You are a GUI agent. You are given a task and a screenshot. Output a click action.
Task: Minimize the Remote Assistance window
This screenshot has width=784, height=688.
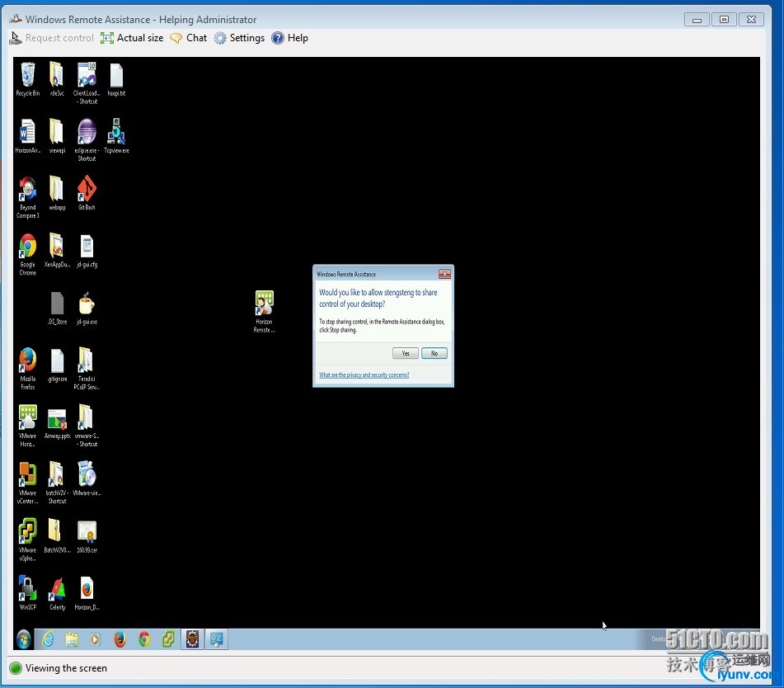[x=697, y=20]
